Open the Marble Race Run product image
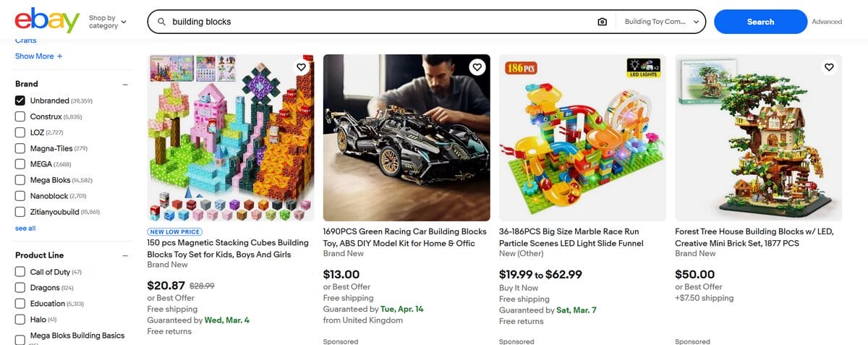The width and height of the screenshot is (868, 345). (582, 137)
